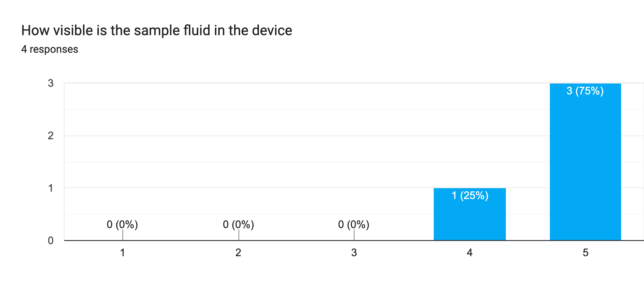Click the '3 (75%)' bar label

click(585, 91)
